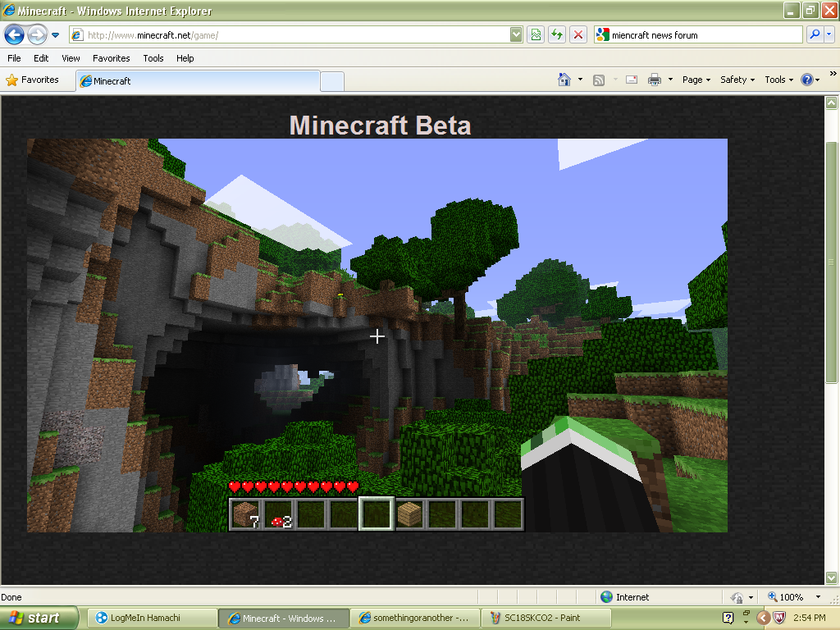Expand the address bar URL dropdown
Image resolution: width=840 pixels, height=630 pixels.
(515, 34)
